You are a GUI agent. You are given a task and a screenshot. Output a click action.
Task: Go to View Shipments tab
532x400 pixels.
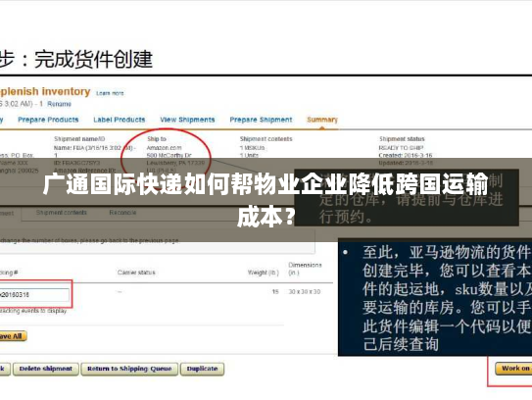pos(187,120)
